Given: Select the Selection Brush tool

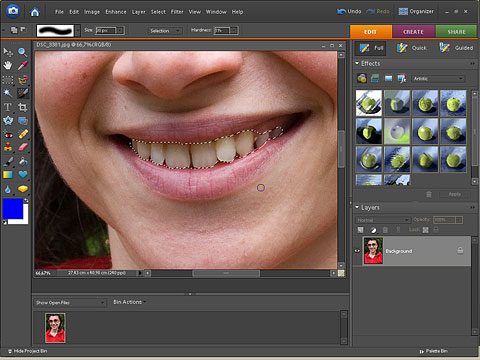Looking at the screenshot, I should tap(22, 93).
